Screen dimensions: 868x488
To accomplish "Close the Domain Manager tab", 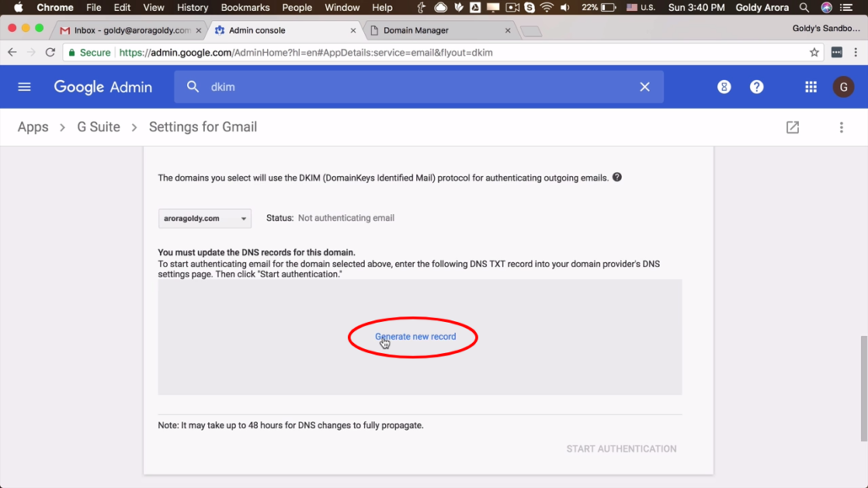I will [507, 30].
